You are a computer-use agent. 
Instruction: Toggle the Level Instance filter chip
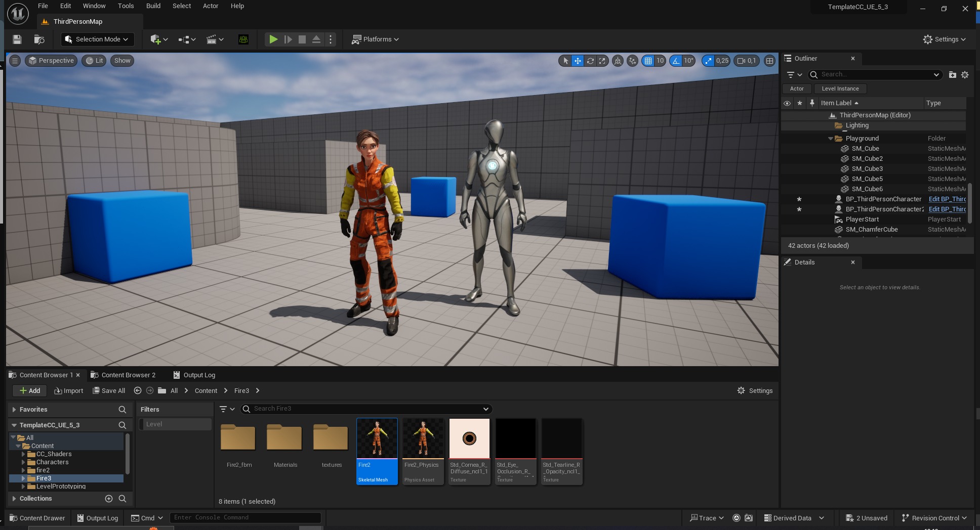point(840,89)
